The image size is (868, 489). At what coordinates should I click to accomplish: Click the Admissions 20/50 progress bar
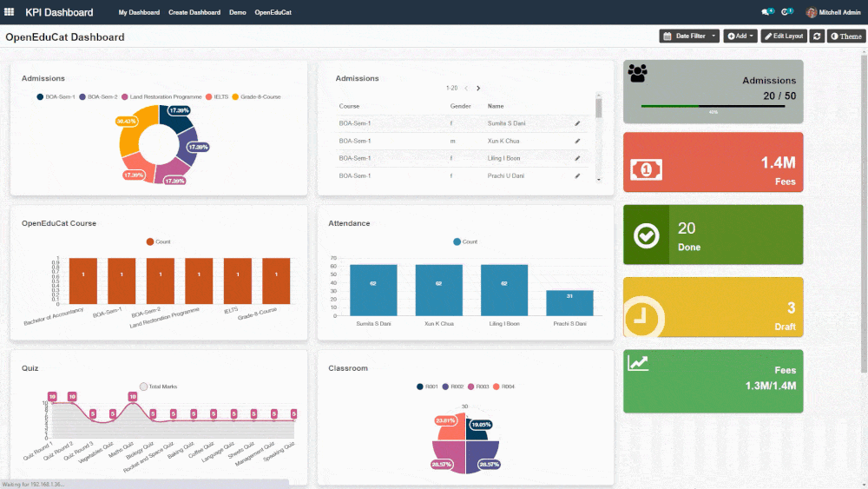(713, 106)
